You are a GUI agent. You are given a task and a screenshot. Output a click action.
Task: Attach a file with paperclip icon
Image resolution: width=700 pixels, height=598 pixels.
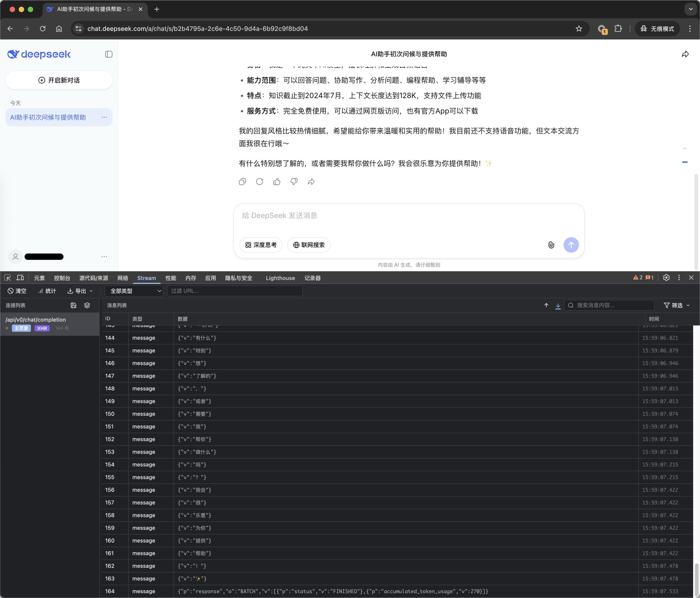click(551, 245)
